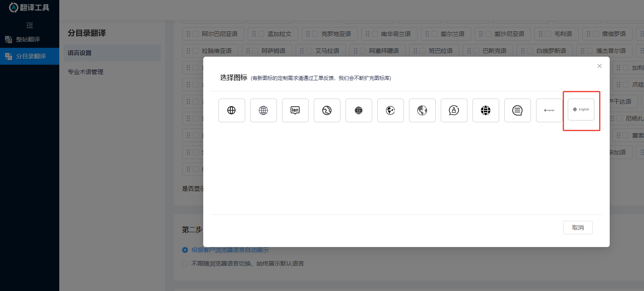Click the 取消 button
The width and height of the screenshot is (644, 291).
tap(578, 228)
